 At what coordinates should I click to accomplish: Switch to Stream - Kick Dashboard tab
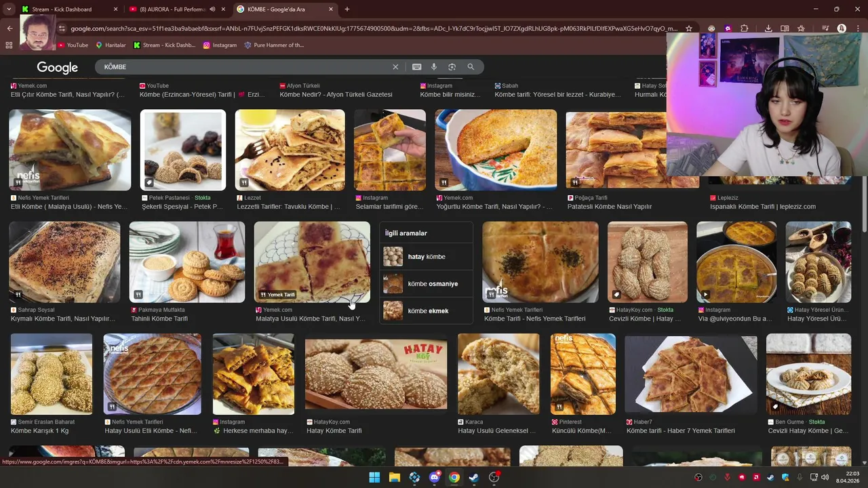[68, 9]
